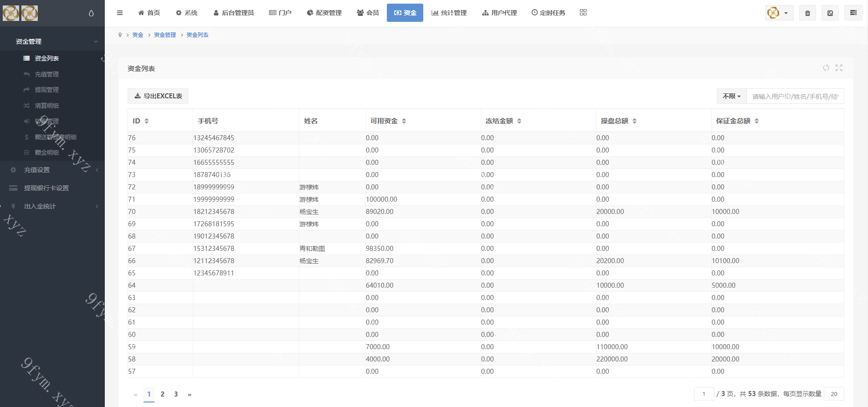Screen dimensions: 868x407
Task: Open 赠金明细 in the sidebar
Action: 46,153
